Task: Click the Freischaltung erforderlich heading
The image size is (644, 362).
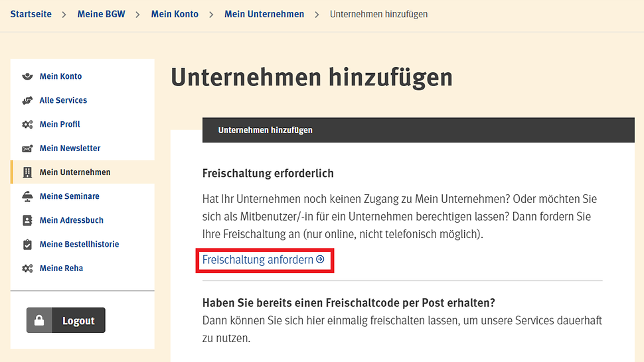Action: pyautogui.click(x=268, y=174)
